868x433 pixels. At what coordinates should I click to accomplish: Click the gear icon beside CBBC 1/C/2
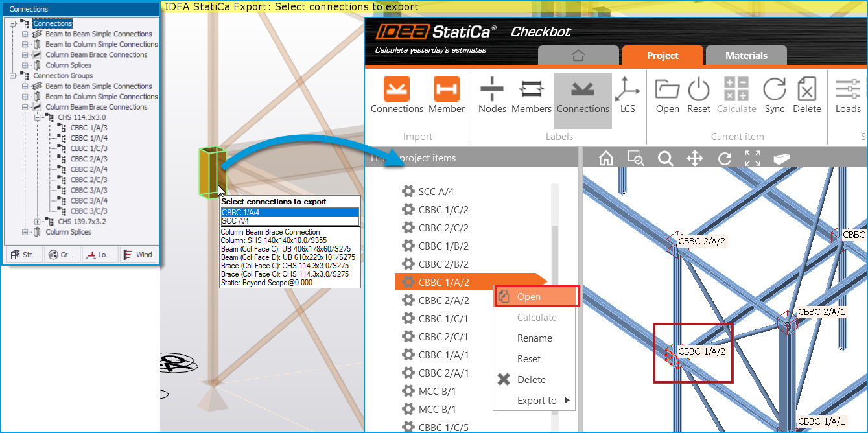pos(408,209)
